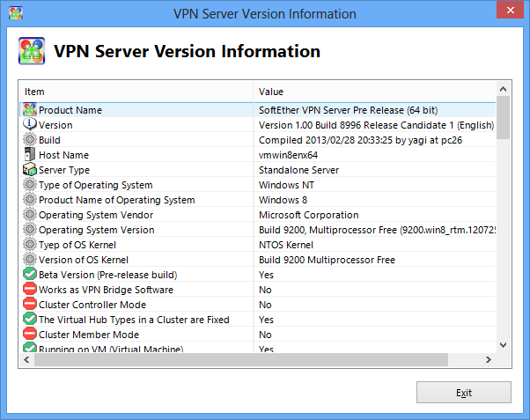The height and width of the screenshot is (420, 530).
Task: Click value 'Build 9200 Multiprocessor Free'
Action: click(x=327, y=260)
